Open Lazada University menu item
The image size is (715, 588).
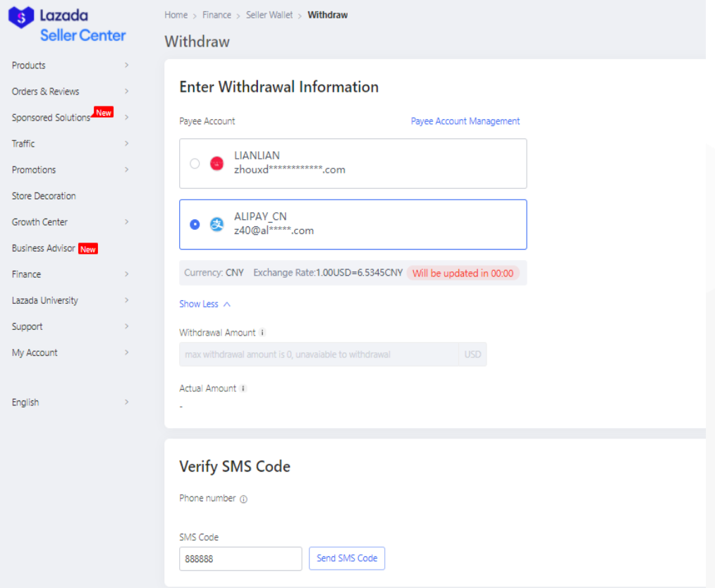click(x=45, y=300)
